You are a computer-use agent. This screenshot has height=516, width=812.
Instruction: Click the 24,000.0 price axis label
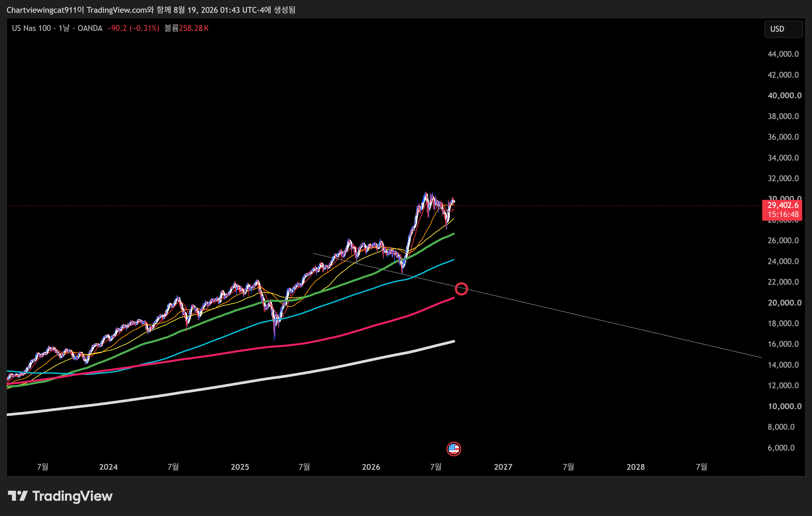[783, 262]
